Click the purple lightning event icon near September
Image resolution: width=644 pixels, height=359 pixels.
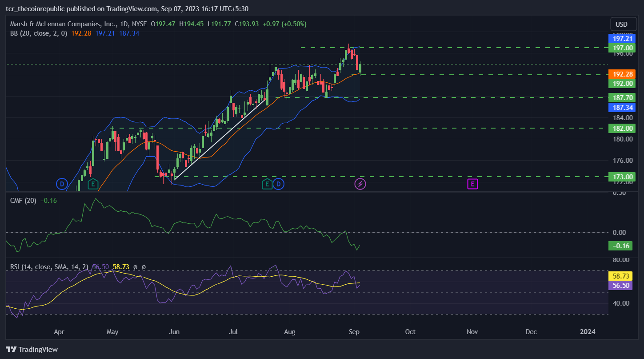click(360, 184)
